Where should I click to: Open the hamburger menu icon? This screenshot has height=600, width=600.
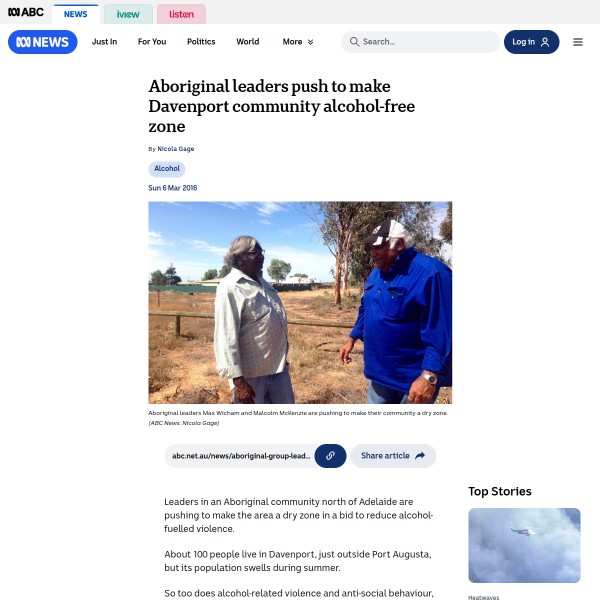578,42
